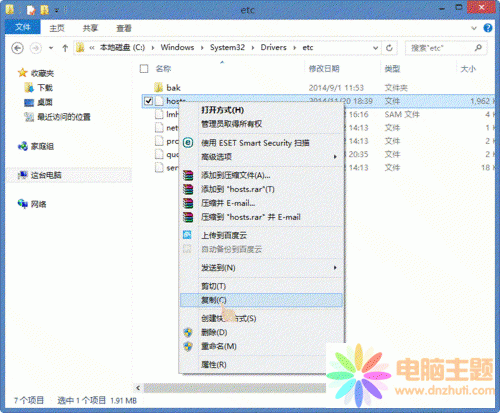Viewport: 500px width, 413px height.
Task: Click the Back navigation arrow
Action: point(17,48)
